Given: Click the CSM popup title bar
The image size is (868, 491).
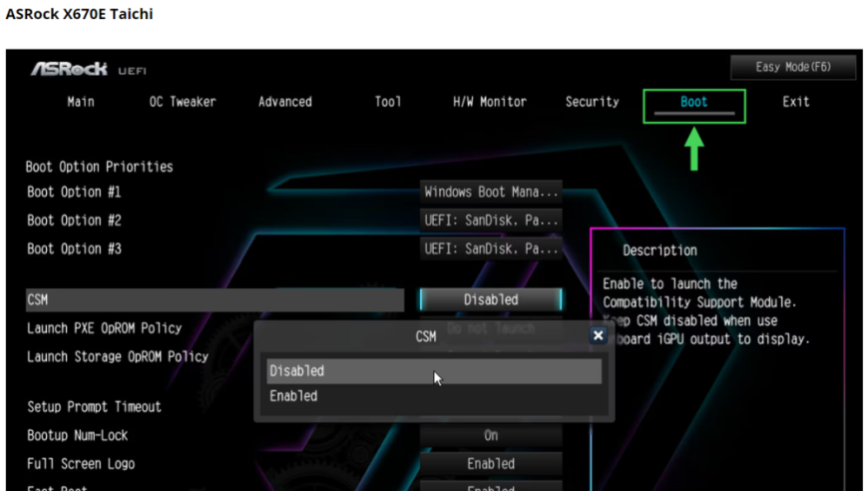Looking at the screenshot, I should [x=426, y=336].
